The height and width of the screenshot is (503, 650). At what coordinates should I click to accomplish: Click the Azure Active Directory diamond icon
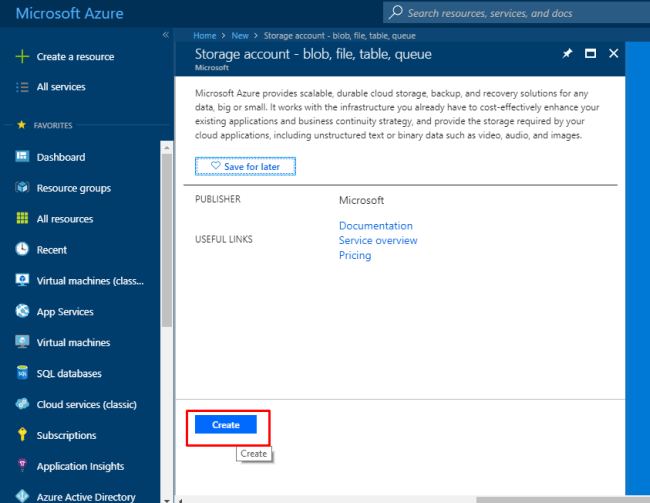tap(22, 496)
